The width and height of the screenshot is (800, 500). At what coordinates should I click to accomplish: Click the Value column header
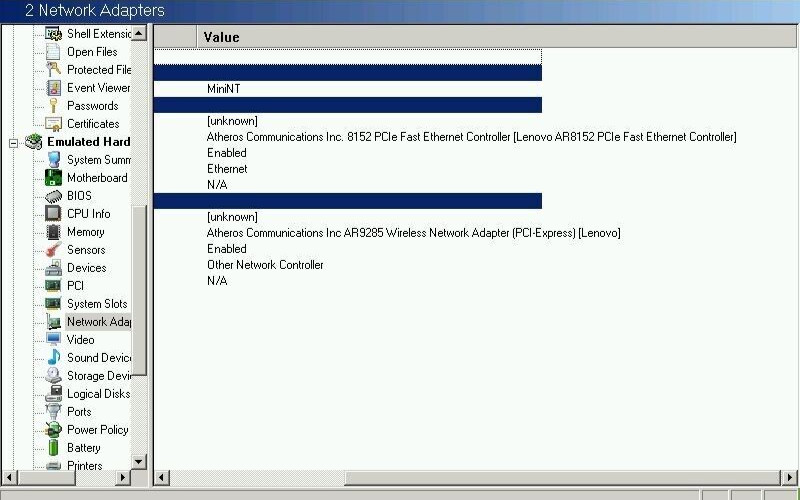(496, 37)
